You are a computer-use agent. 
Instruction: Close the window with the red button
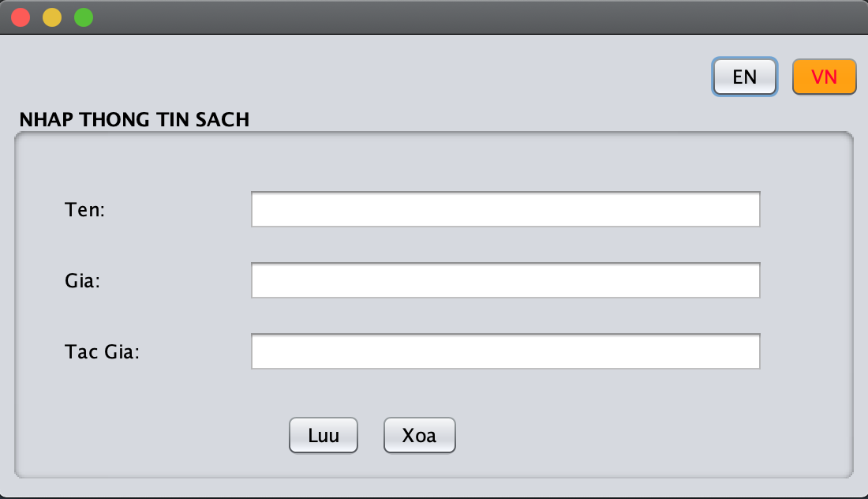tap(21, 17)
